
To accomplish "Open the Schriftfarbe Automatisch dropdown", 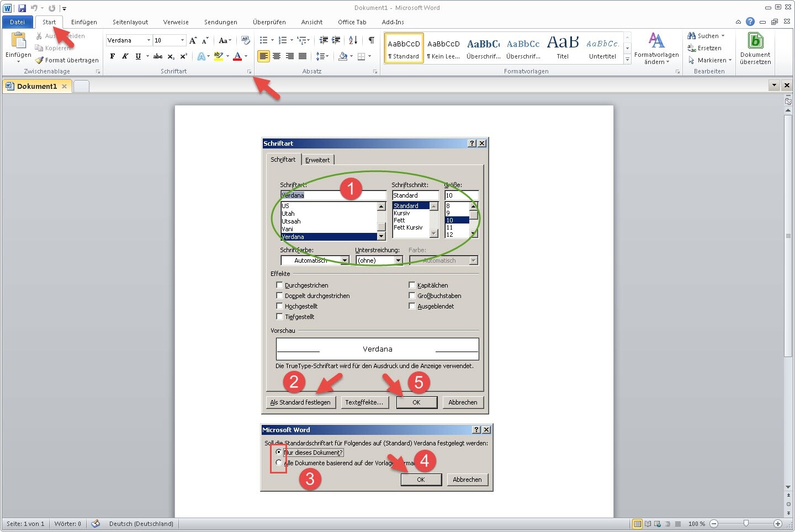I will [x=345, y=260].
